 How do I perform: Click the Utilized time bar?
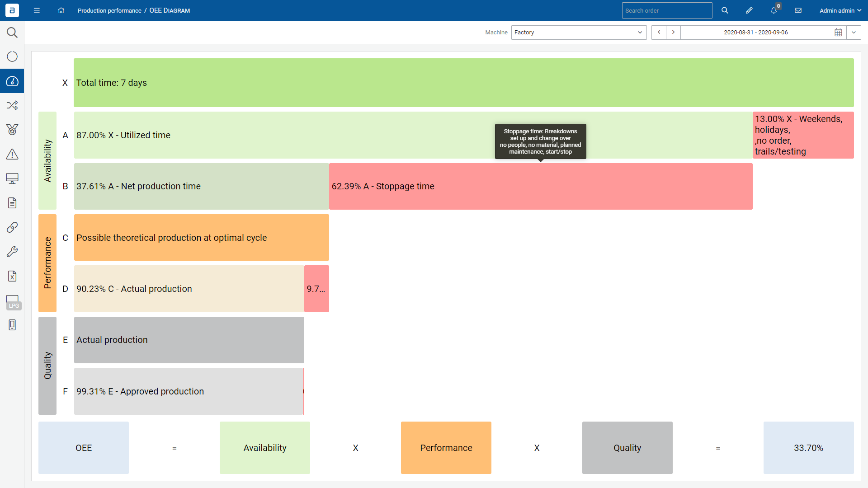[413, 135]
